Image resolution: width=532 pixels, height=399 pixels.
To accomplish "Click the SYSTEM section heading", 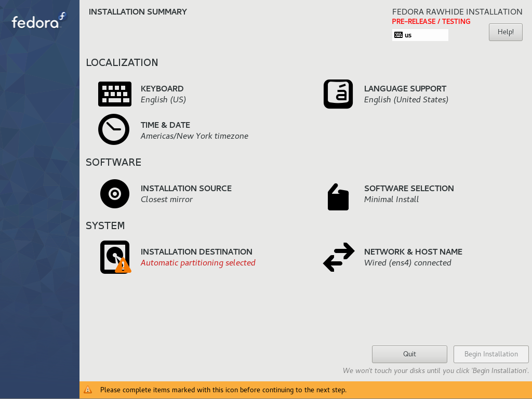I will click(x=105, y=225).
